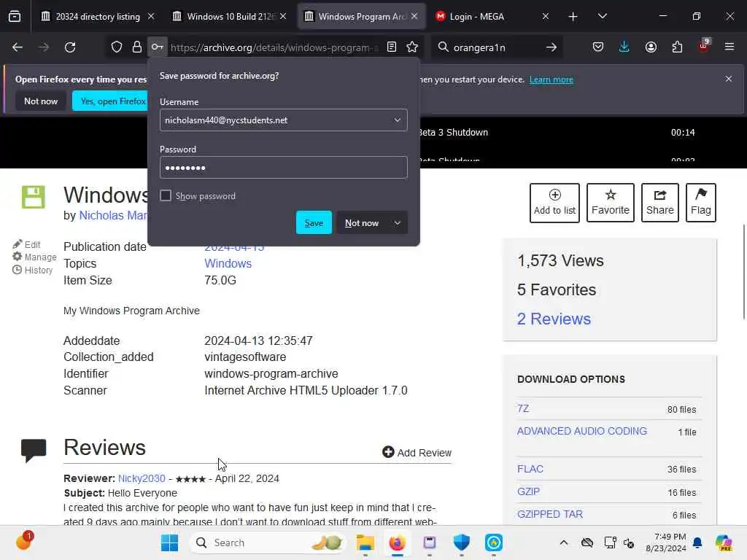Switch to Windows 10 Build tab
This screenshot has height=560, width=747.
[230, 17]
